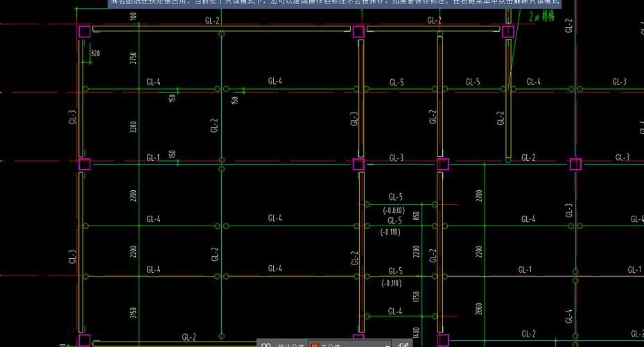
Task: Click the 标注分类 label in bottom toolbar
Action: pos(290,345)
